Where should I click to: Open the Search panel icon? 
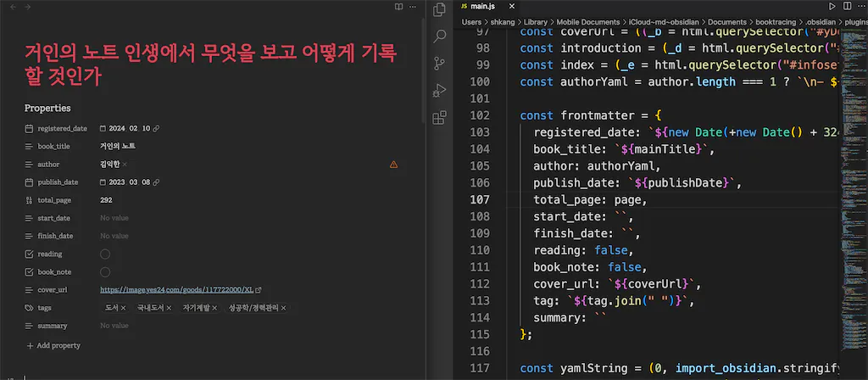click(x=439, y=36)
